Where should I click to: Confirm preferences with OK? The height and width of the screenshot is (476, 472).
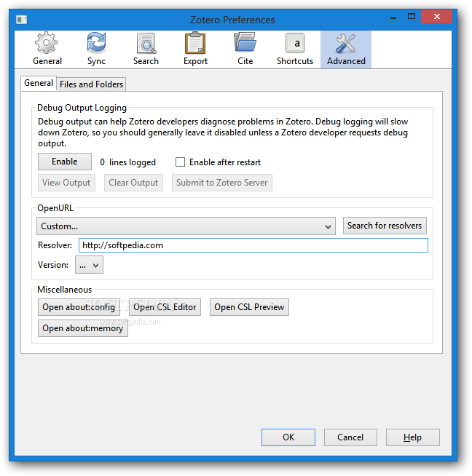click(288, 437)
